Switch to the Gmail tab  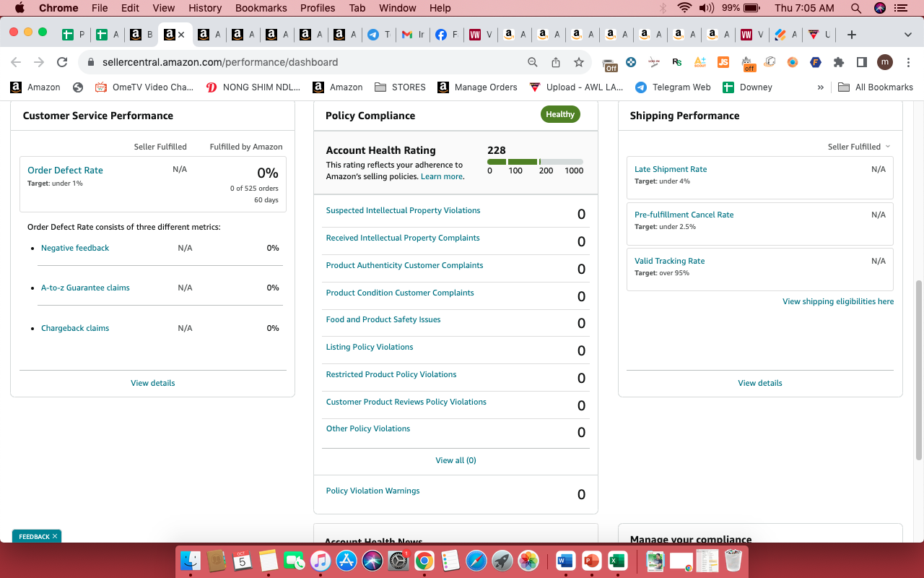point(413,35)
